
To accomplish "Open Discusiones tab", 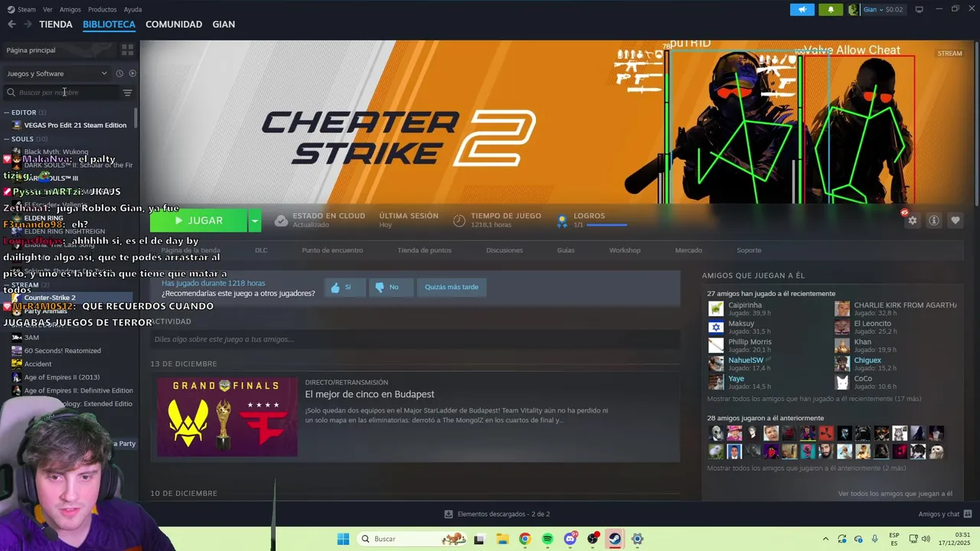I will point(505,250).
